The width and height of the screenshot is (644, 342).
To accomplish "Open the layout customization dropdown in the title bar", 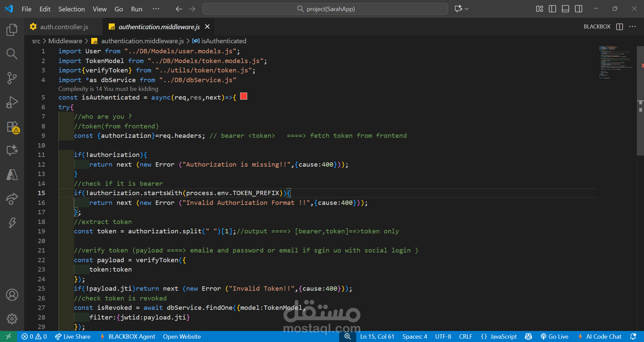I will coord(539,9).
